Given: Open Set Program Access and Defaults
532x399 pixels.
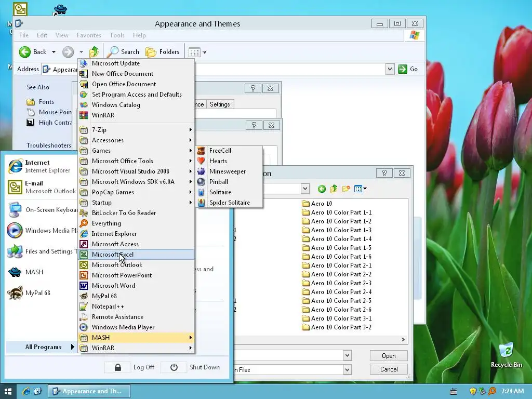Looking at the screenshot, I should point(136,95).
